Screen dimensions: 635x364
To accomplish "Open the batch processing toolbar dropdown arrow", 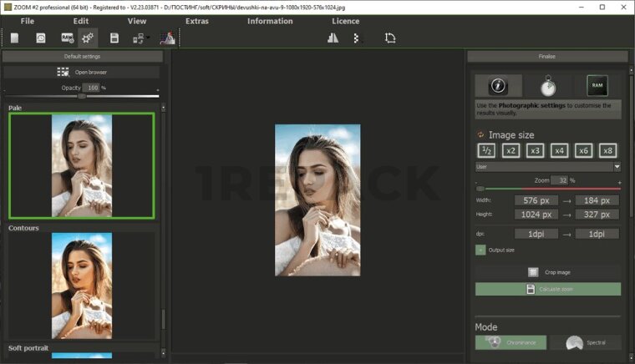I will coord(148,38).
